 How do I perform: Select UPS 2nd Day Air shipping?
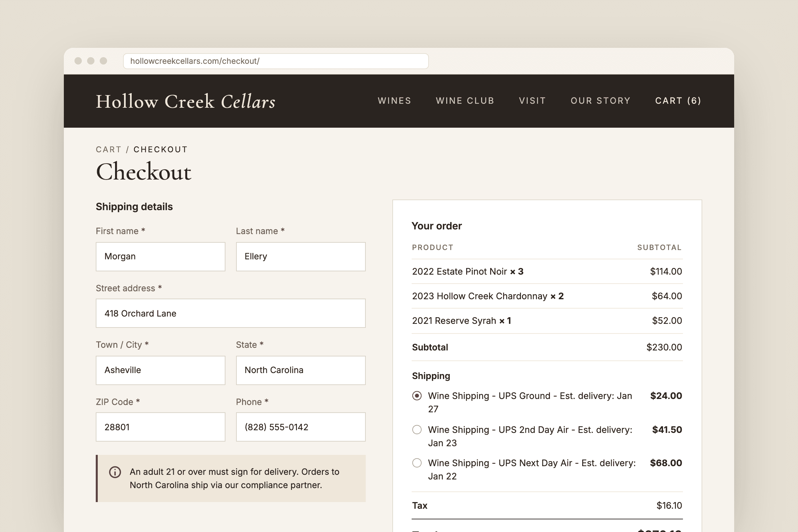[417, 430]
